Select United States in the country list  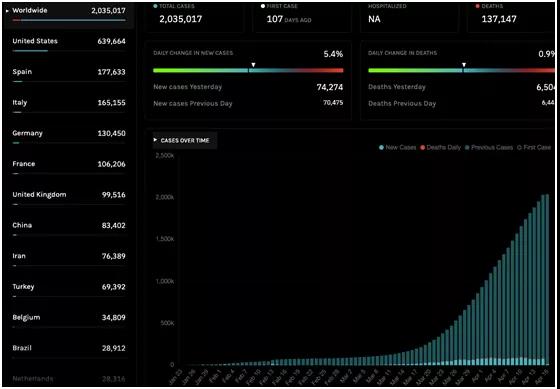[69, 44]
